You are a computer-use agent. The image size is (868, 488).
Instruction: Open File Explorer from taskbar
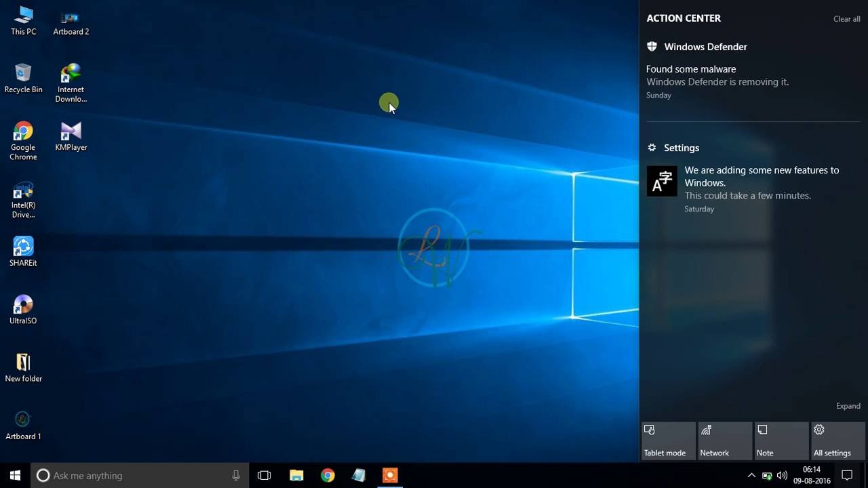[296, 475]
